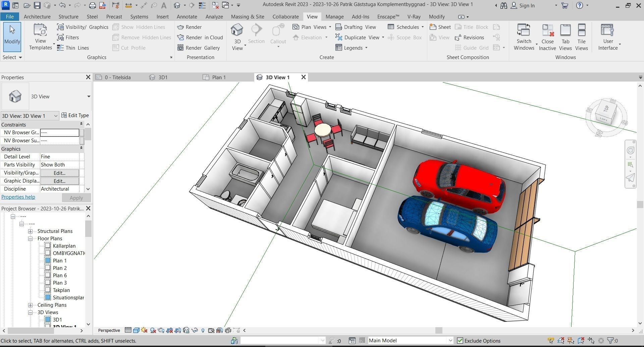Image resolution: width=644 pixels, height=347 pixels.
Task: Start the Render tool
Action: [190, 27]
